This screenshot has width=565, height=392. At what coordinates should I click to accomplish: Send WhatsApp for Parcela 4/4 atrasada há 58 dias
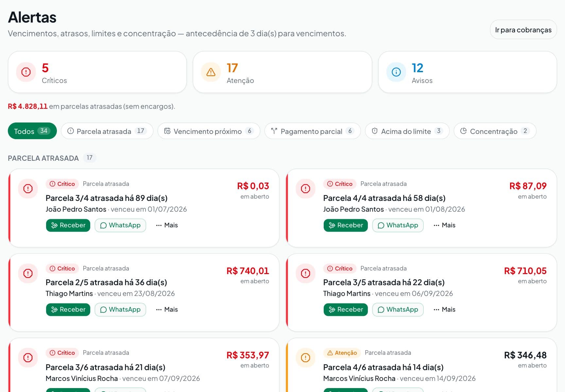pyautogui.click(x=398, y=225)
